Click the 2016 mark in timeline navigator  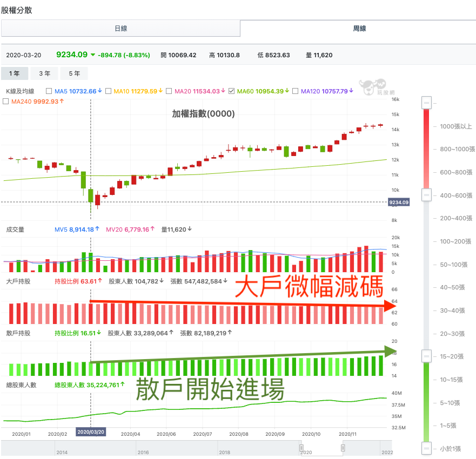(143, 453)
